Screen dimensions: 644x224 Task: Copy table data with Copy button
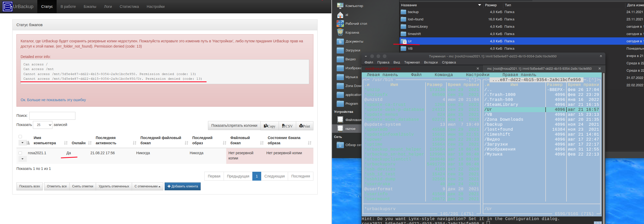point(270,126)
